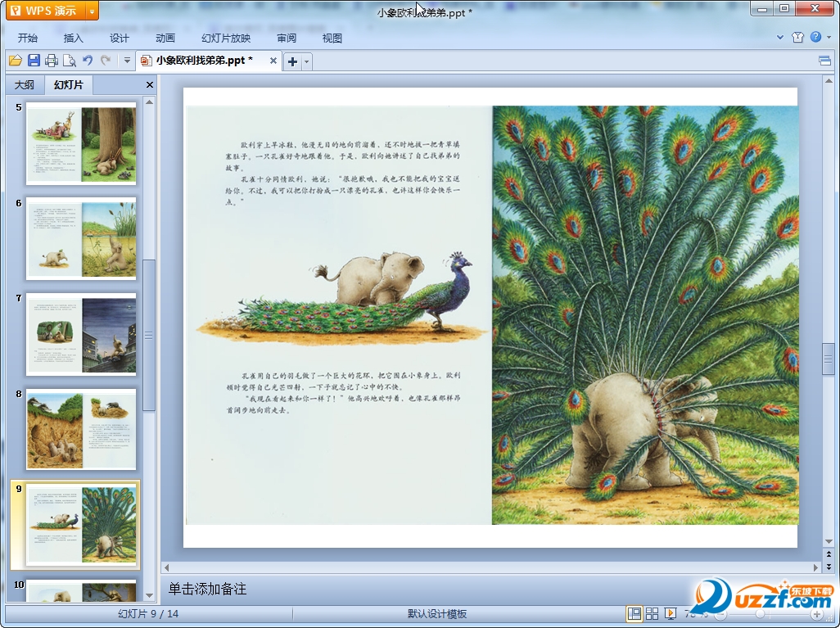
Task: Close the 小象欧利找弟弟.ppt document tab
Action: coord(273,61)
